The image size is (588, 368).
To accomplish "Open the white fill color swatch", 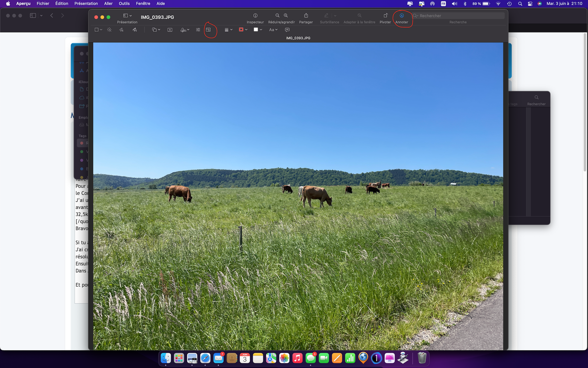I will [256, 30].
